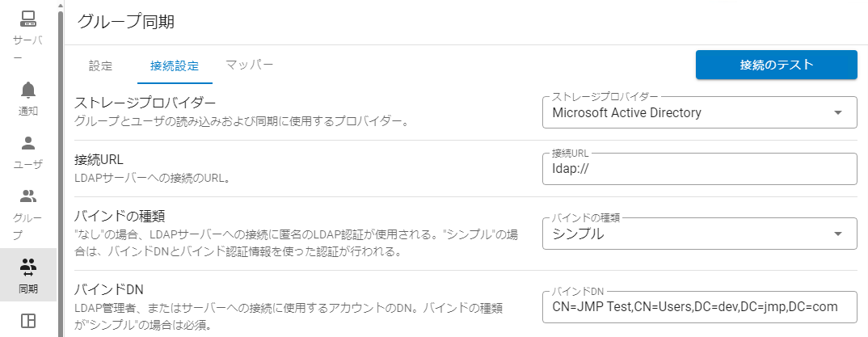The height and width of the screenshot is (337, 868).
Task: Expand the ストレージプロバイダー dropdown arrow
Action: pos(838,113)
